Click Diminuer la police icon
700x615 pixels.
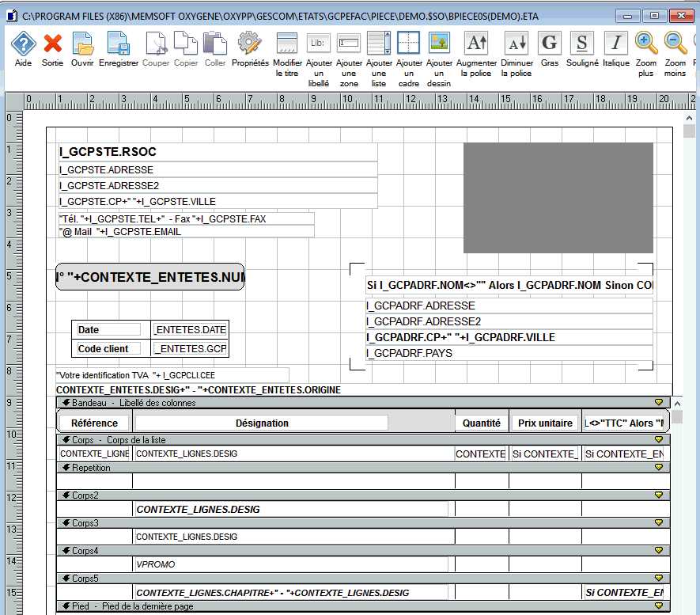(x=516, y=44)
